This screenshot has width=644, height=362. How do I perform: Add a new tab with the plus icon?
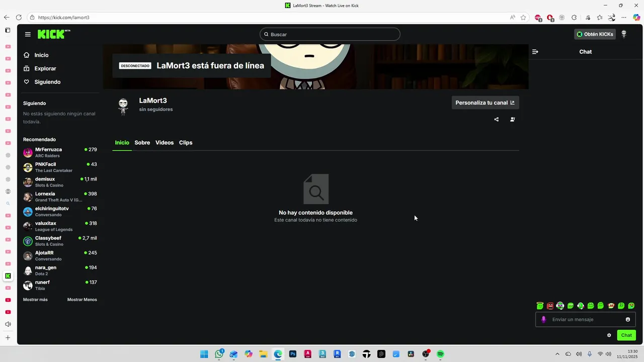(8, 338)
